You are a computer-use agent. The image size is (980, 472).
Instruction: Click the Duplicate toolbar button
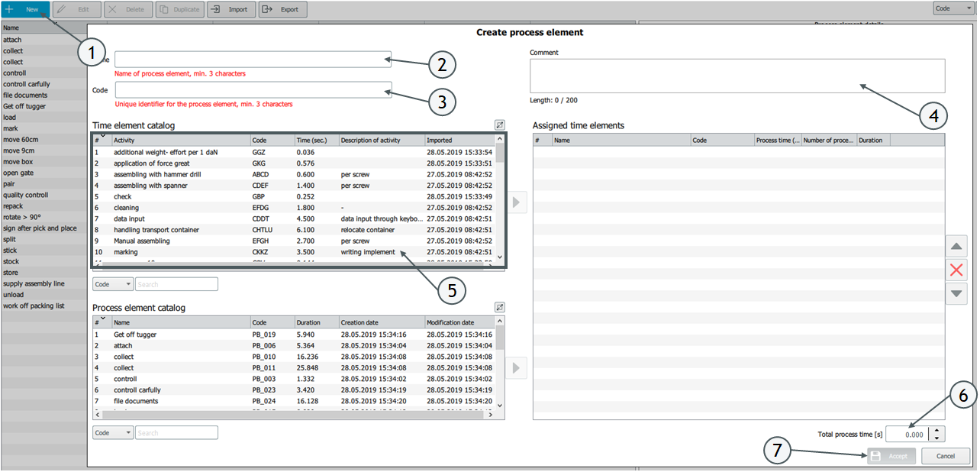[179, 9]
